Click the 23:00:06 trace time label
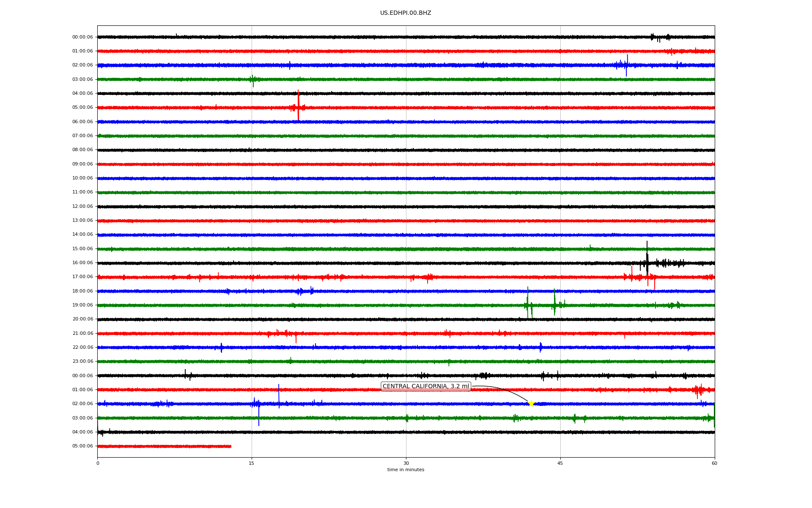Screen dimensions: 812x508 (x=82, y=362)
